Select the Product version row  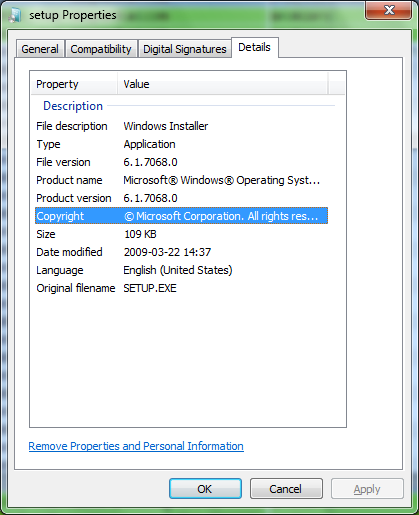tap(181, 198)
